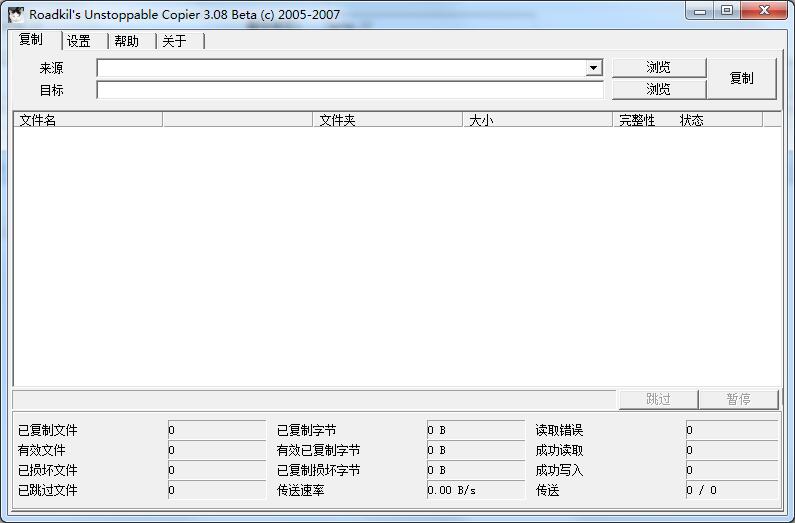Start copying with the large 复制 button
This screenshot has height=523, width=795.
coord(741,78)
